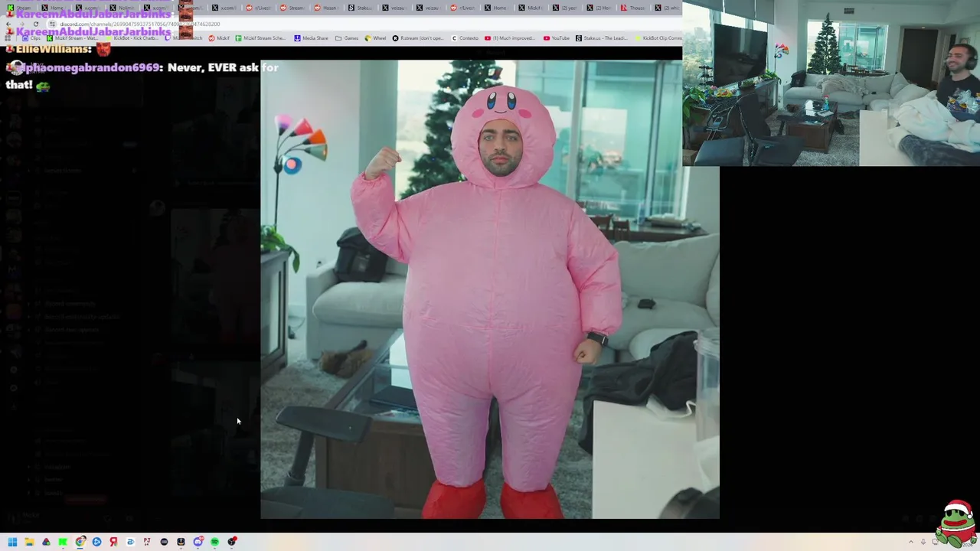Go back with the browser back arrow
This screenshot has height=551, width=980.
coord(8,24)
